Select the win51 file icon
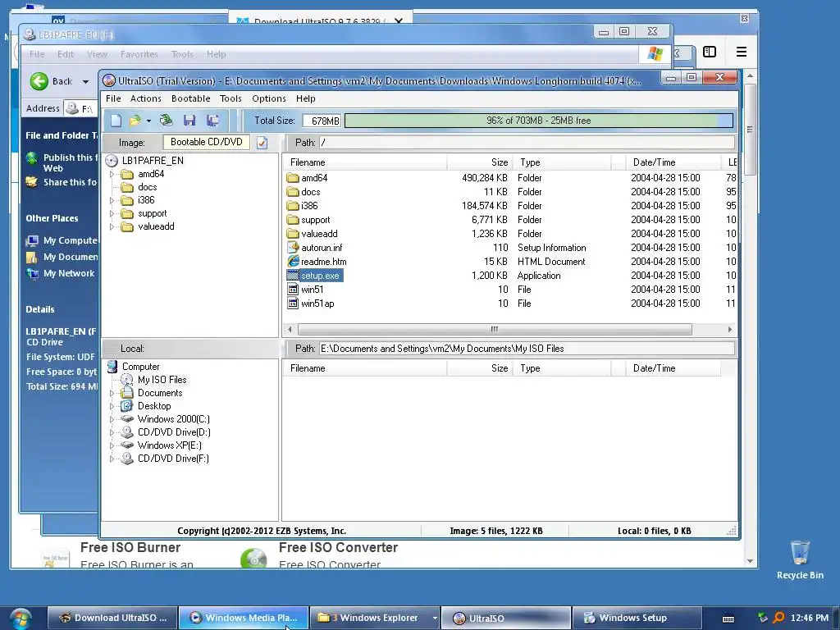Viewport: 840px width, 630px height. [x=293, y=290]
